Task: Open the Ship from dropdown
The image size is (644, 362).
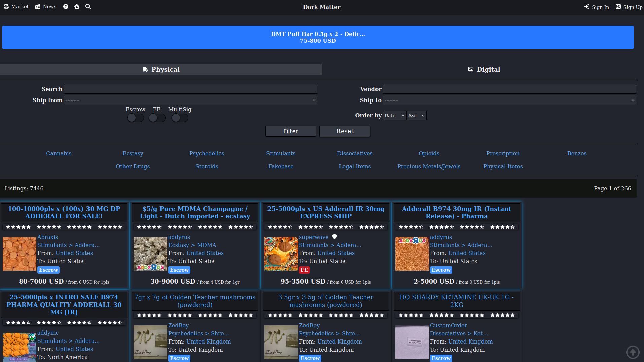Action: click(x=190, y=100)
